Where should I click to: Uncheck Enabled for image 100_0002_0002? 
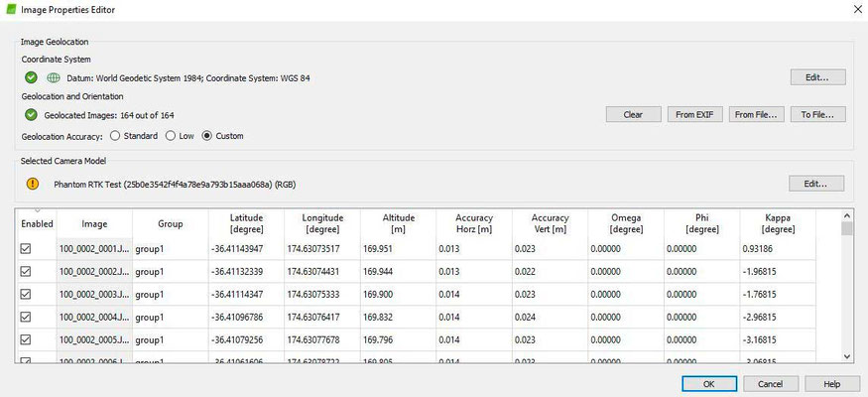click(26, 271)
